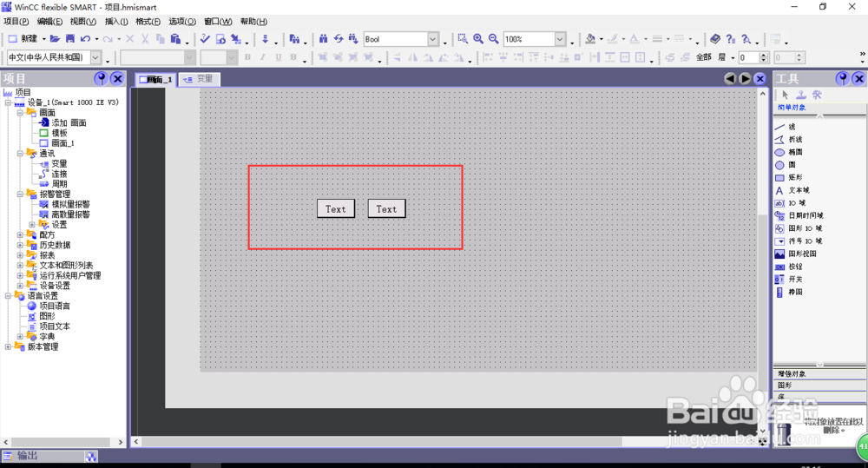Click the help book icon
This screenshot has height=468, width=868.
pos(715,39)
